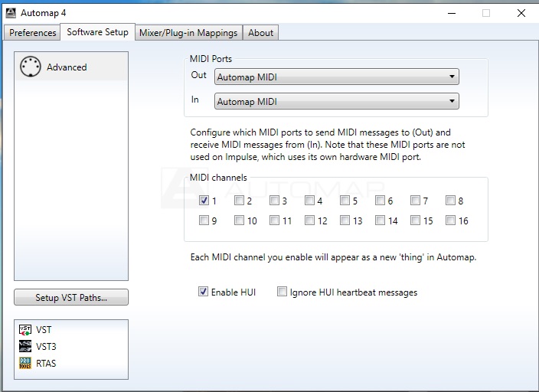Open the Mixer/Plug-in Mappings tab
This screenshot has height=392, width=539.
[x=188, y=33]
